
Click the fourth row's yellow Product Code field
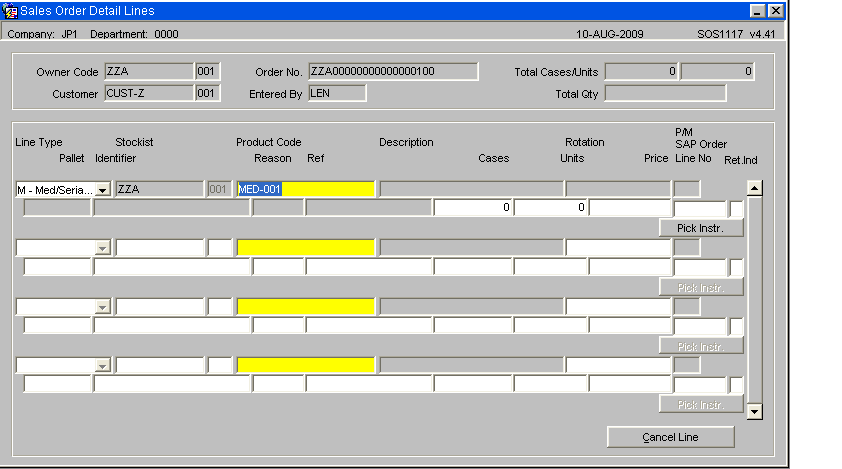click(306, 365)
